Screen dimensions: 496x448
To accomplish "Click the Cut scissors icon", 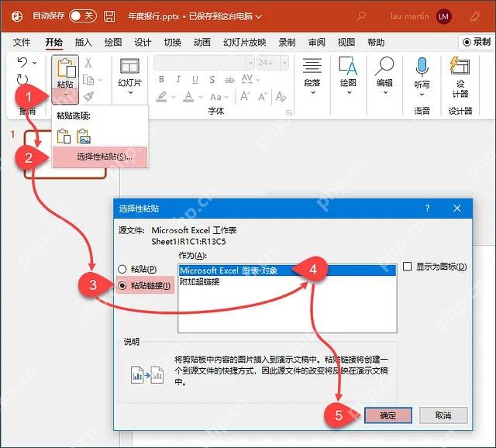I will tap(88, 63).
